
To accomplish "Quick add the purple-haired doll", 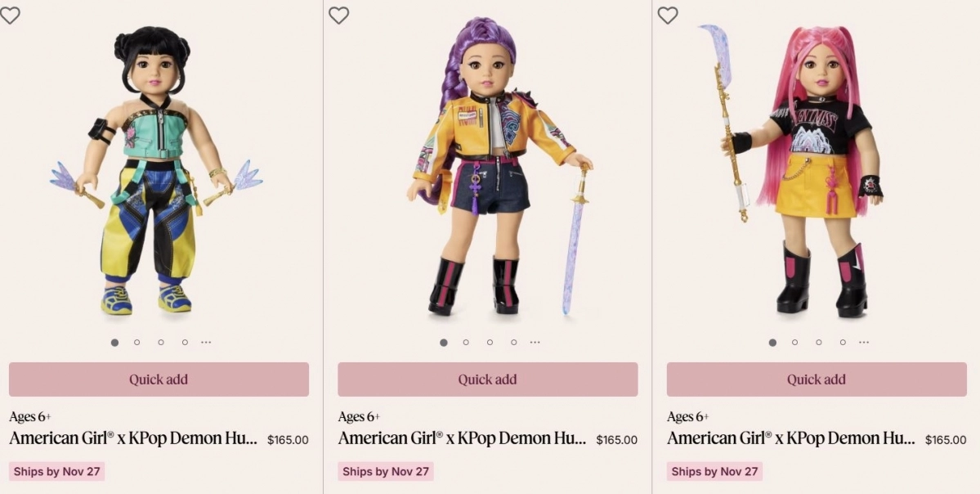I will point(487,379).
